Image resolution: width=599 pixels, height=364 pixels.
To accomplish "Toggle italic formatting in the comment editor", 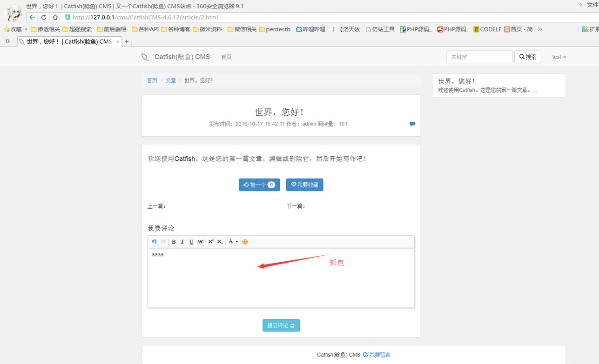I will tap(182, 242).
